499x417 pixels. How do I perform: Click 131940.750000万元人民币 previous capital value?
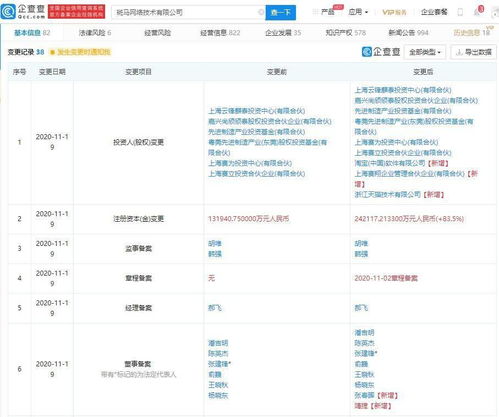point(248,219)
